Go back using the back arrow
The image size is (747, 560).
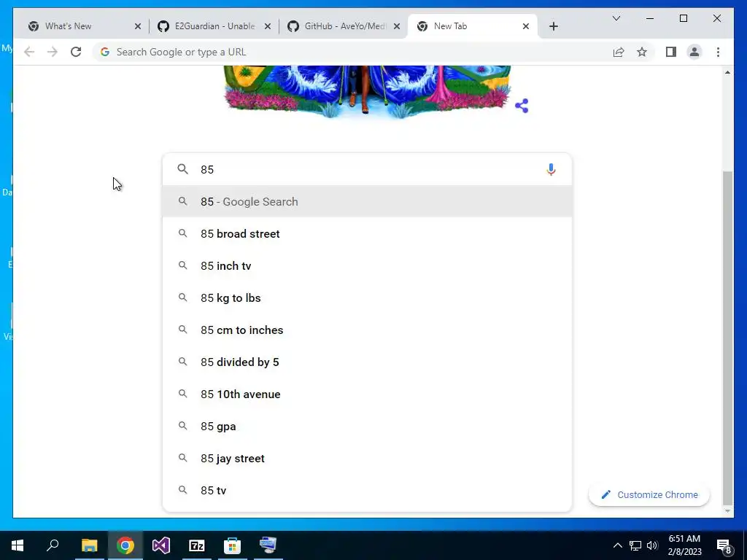pos(29,52)
